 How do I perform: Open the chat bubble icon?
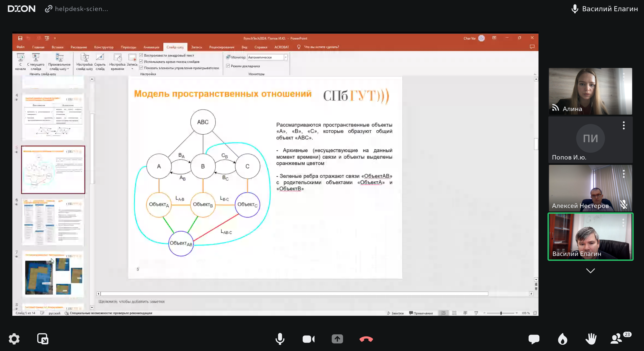point(534,339)
